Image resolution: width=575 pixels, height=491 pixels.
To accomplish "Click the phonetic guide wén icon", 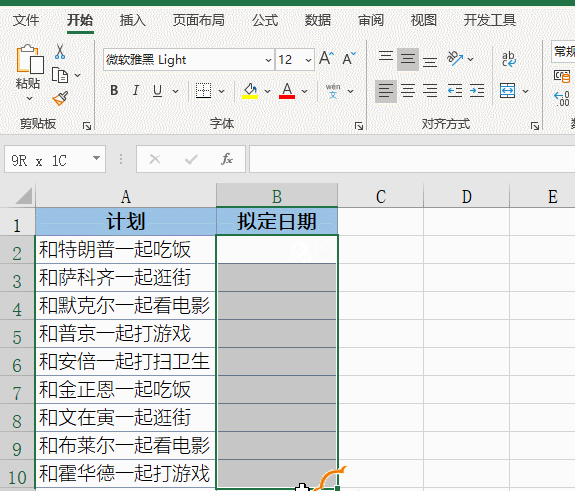I will [x=333, y=91].
